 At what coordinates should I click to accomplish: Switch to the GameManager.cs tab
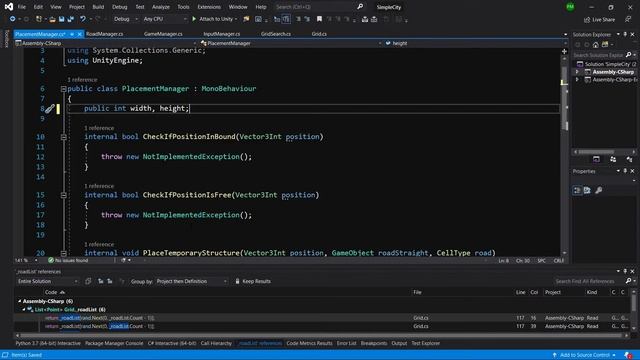(x=163, y=34)
